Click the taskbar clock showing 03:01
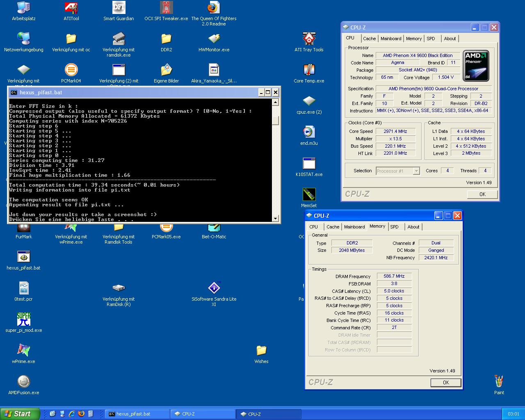 513,414
